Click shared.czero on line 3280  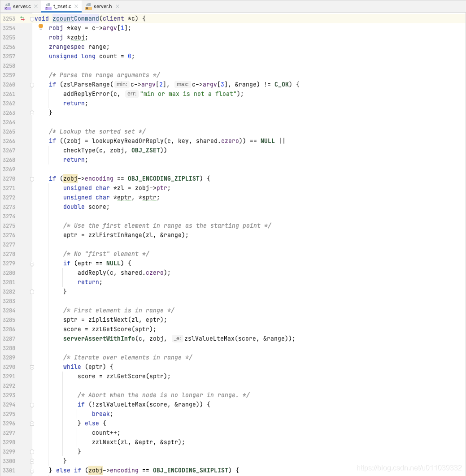pyautogui.click(x=142, y=273)
